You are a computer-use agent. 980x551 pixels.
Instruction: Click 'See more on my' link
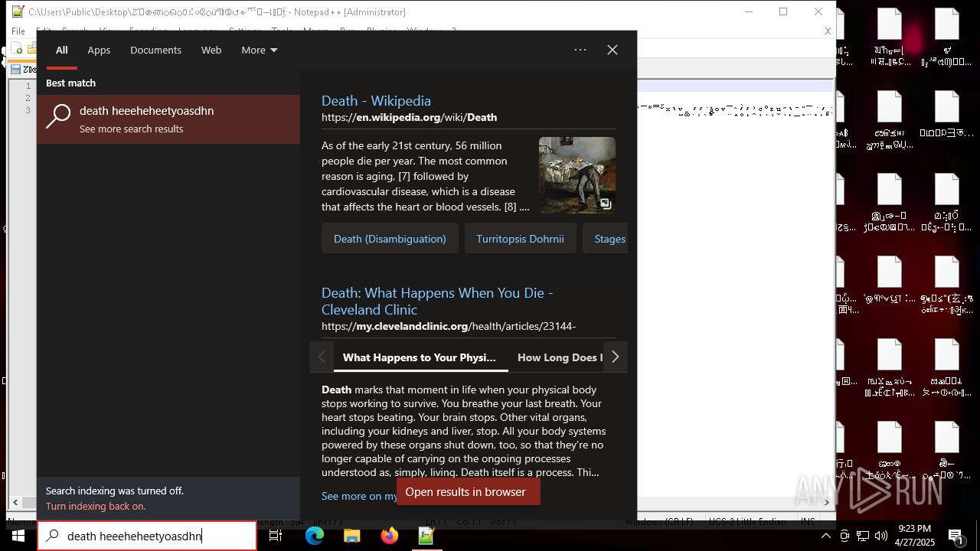(x=359, y=496)
